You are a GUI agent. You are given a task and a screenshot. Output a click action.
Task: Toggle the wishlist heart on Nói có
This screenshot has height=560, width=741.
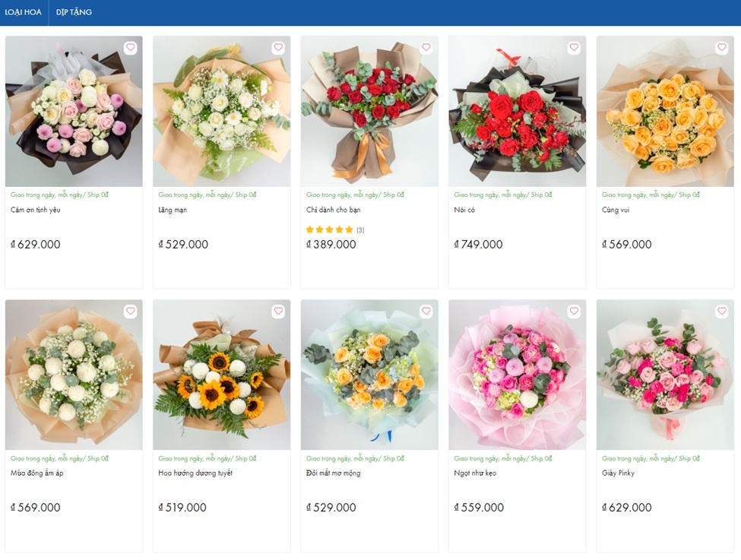point(574,48)
